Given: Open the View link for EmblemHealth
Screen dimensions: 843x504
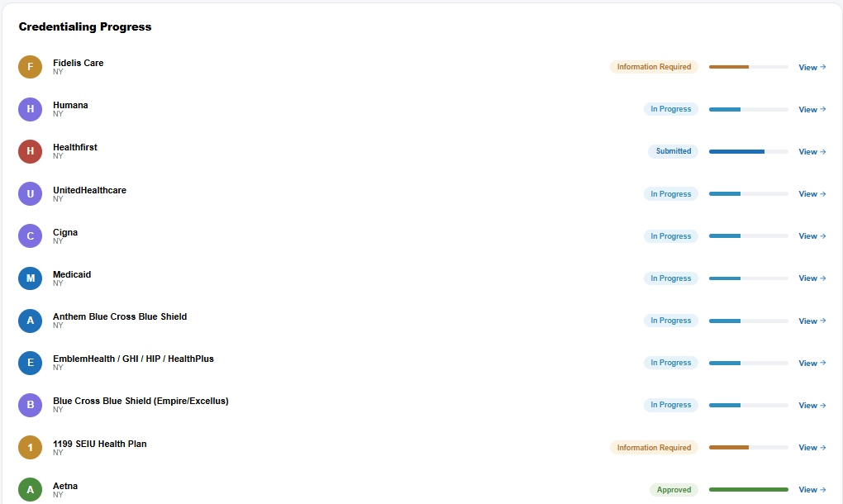Looking at the screenshot, I should pyautogui.click(x=812, y=363).
